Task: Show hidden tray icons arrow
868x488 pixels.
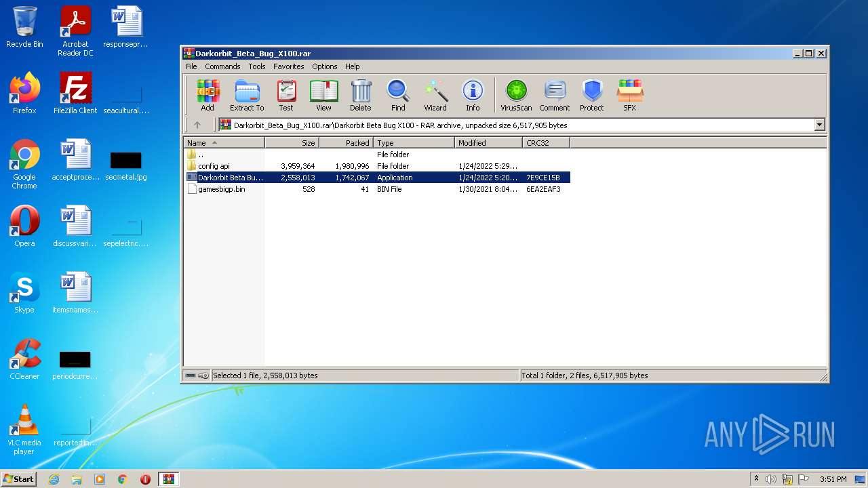Action: click(x=756, y=479)
